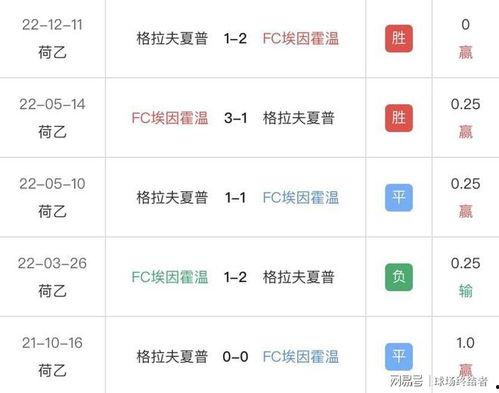Click the blue 平 badge for 21-10-16 match
This screenshot has width=499, height=393.
point(399,357)
